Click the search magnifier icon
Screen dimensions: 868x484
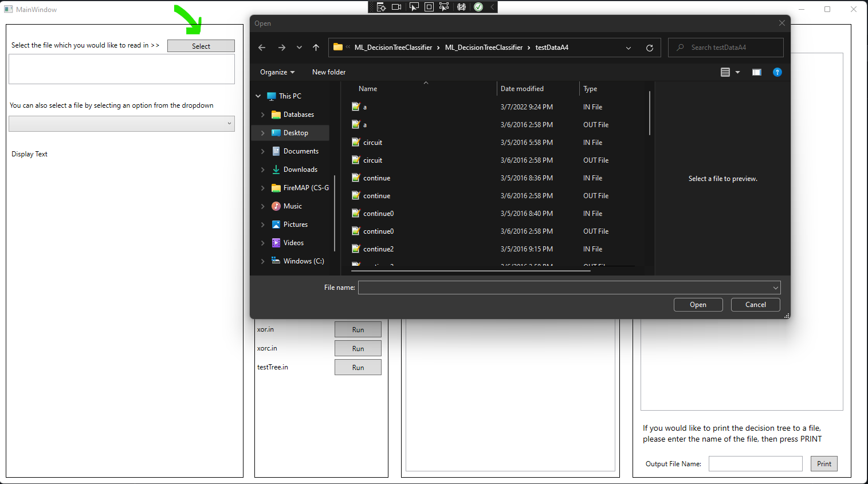680,48
